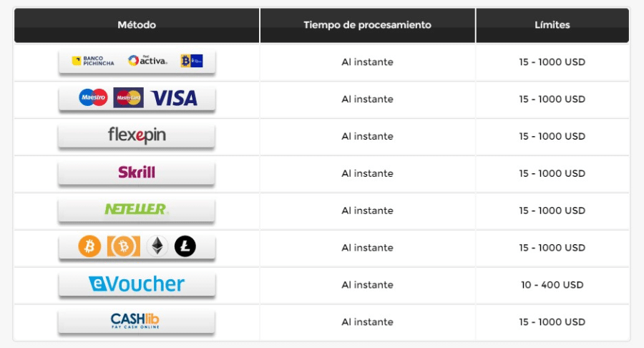Click the Bitcoin Cash square icon
Viewport: 644px width, 348px height.
(124, 246)
